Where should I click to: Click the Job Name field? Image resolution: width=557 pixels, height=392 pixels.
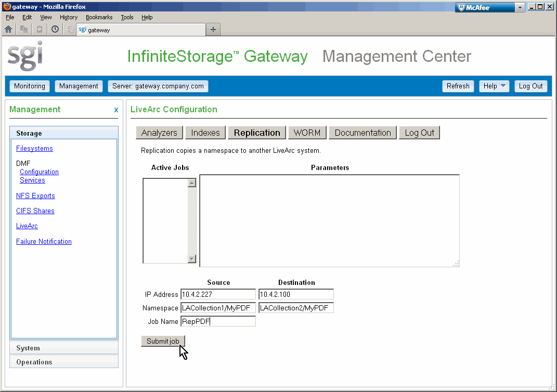(x=218, y=321)
